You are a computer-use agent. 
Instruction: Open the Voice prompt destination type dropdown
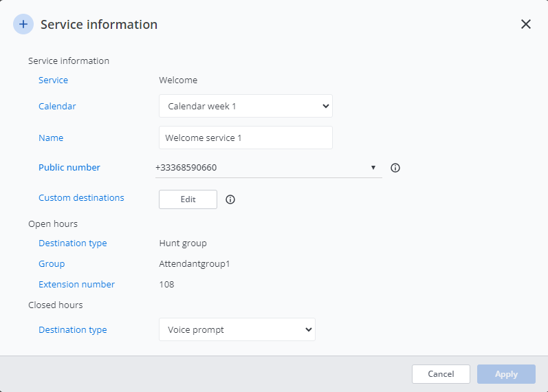[x=237, y=329]
